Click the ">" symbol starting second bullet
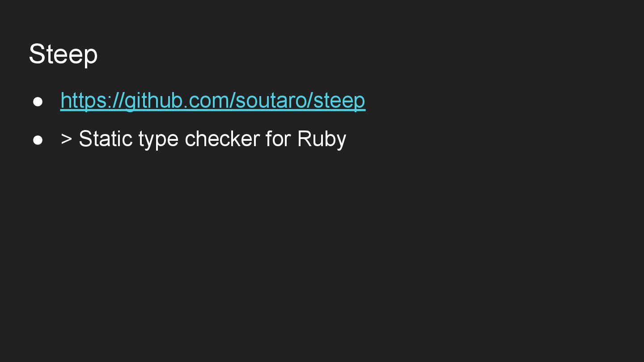Screen dimensions: 644x362 [x=66, y=139]
